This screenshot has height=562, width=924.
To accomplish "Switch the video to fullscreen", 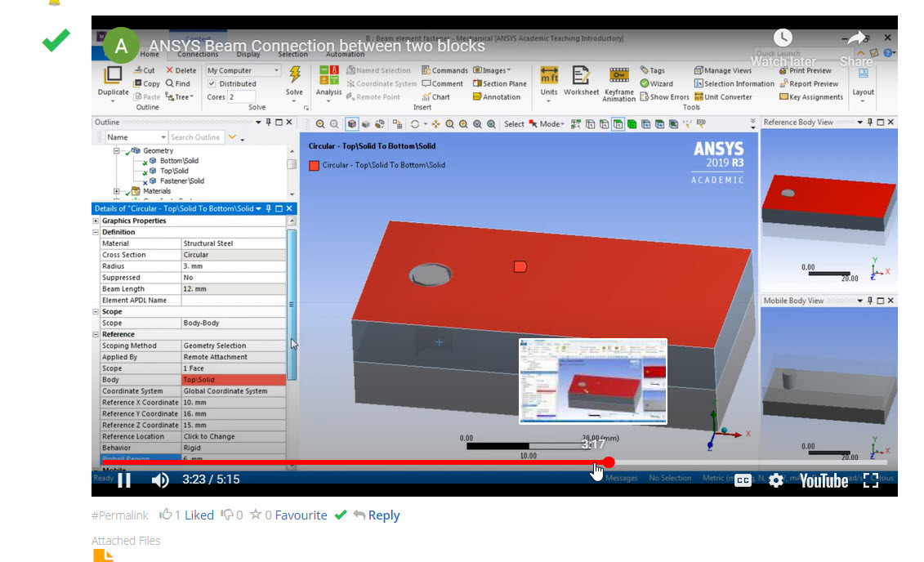I will pos(871,480).
